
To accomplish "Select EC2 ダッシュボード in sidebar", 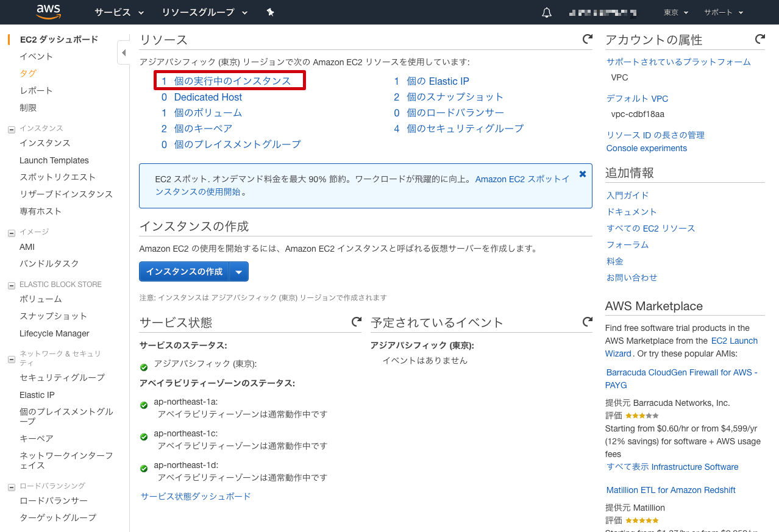I will click(x=59, y=40).
